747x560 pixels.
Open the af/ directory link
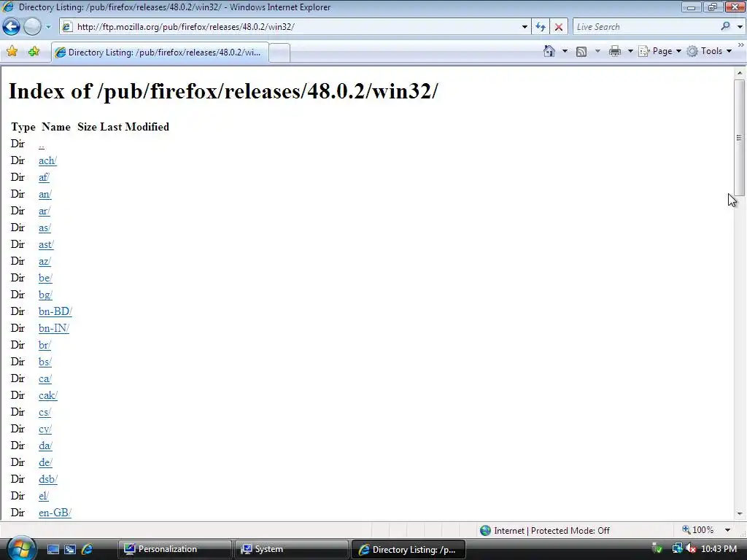point(44,177)
